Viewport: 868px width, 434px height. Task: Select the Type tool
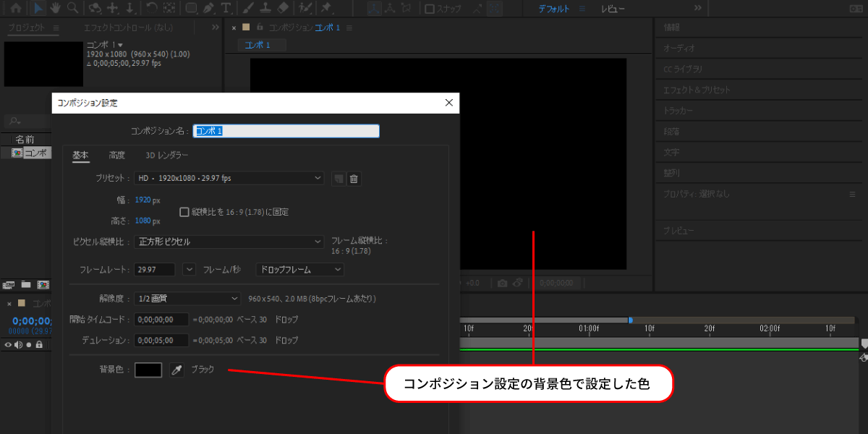pos(226,9)
